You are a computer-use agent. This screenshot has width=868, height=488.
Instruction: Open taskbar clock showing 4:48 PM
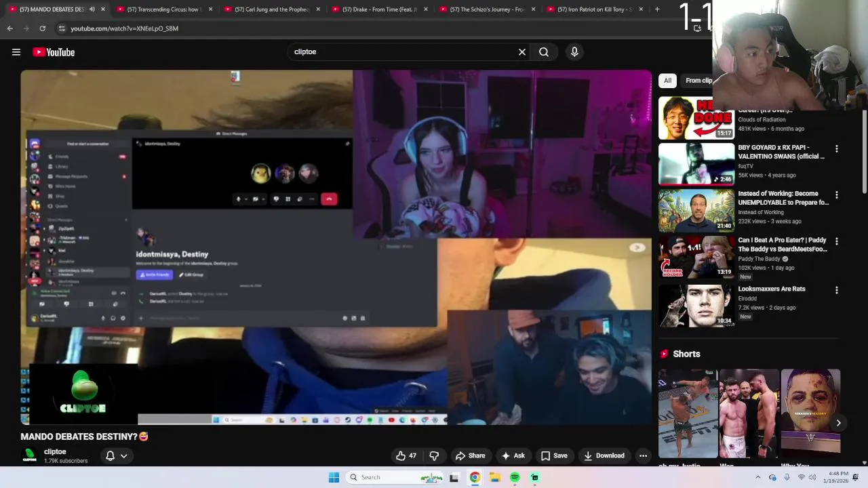point(837,477)
